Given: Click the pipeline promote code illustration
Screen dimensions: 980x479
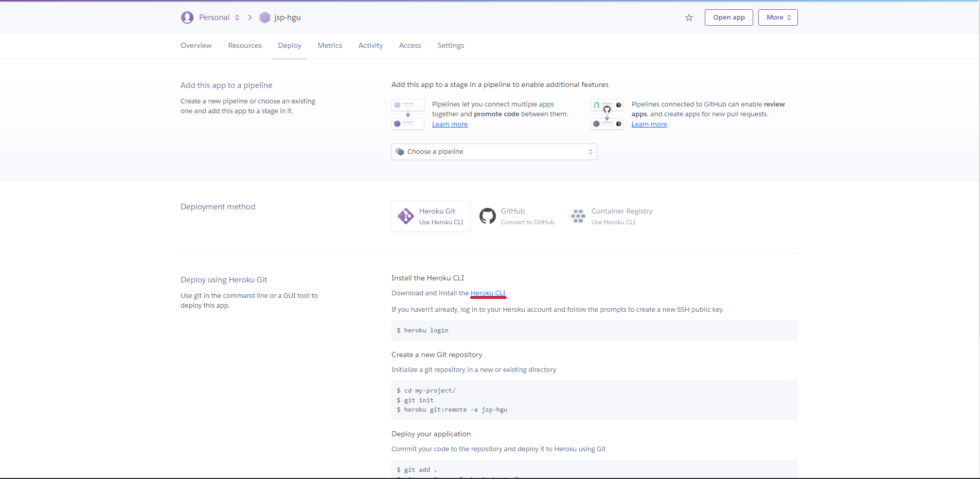Looking at the screenshot, I should [x=408, y=114].
